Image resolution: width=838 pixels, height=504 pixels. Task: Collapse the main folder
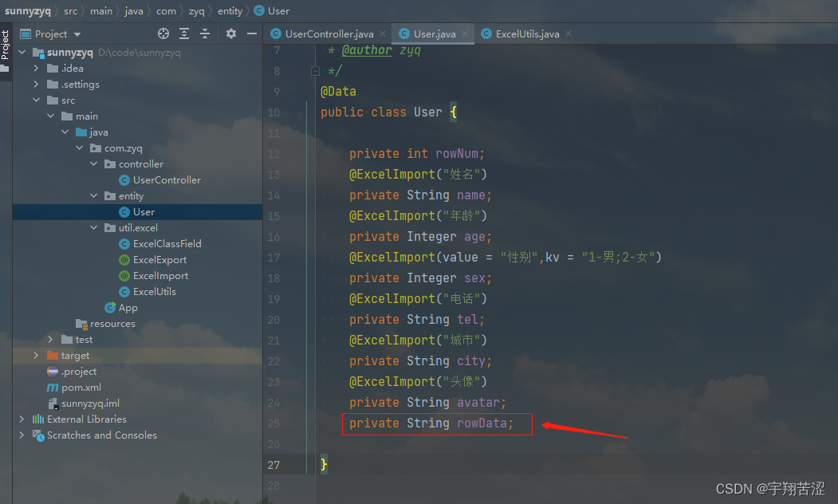tap(51, 116)
